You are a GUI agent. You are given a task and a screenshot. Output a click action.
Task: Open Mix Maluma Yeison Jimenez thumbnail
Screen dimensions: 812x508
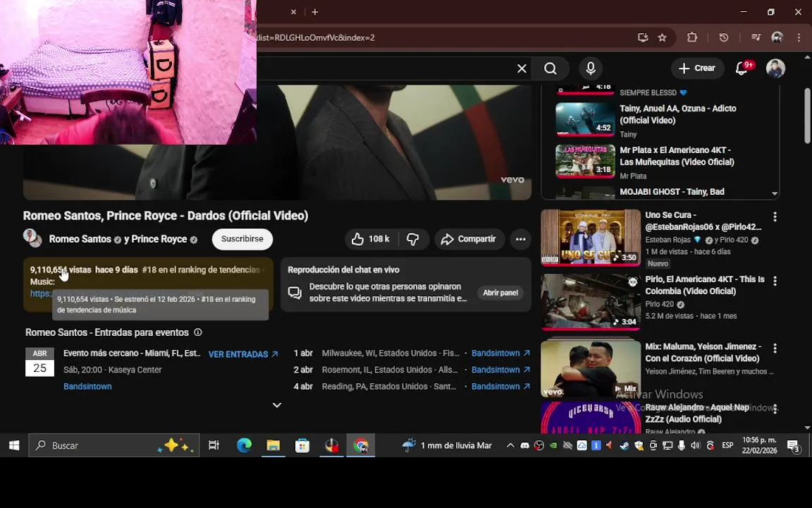click(591, 368)
